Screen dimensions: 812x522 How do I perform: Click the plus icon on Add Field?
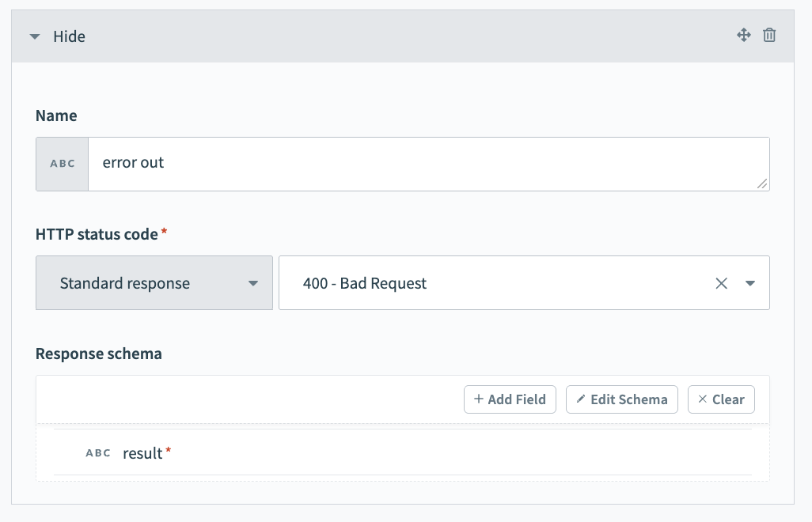(x=480, y=399)
